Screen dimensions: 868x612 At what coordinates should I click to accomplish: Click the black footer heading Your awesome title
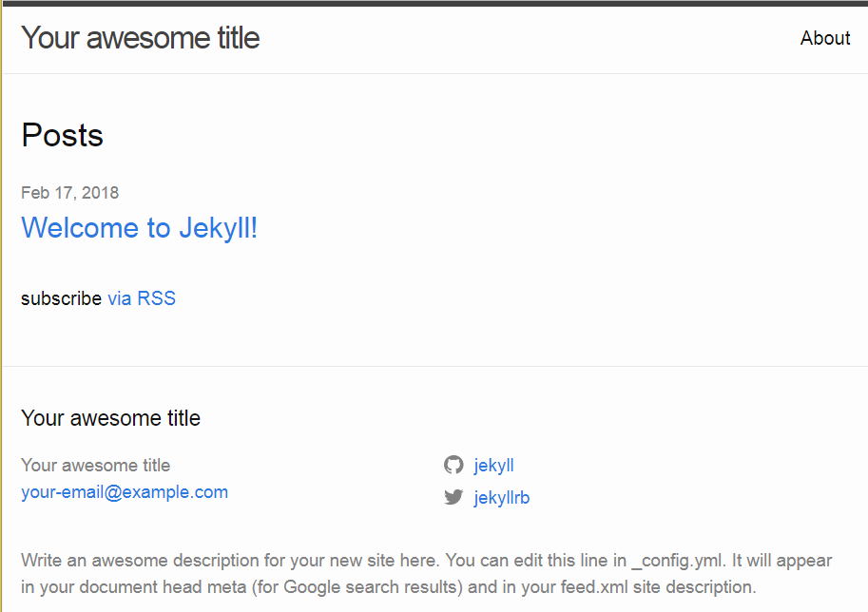click(x=110, y=418)
